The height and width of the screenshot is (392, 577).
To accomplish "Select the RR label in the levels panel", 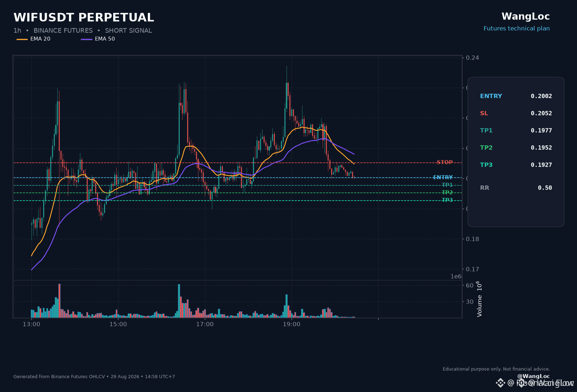I will (485, 188).
